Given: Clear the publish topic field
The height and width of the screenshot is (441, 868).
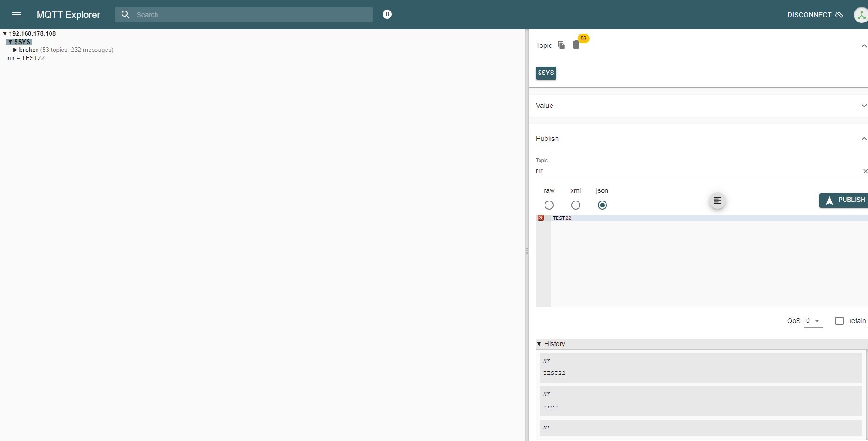Looking at the screenshot, I should pyautogui.click(x=865, y=171).
